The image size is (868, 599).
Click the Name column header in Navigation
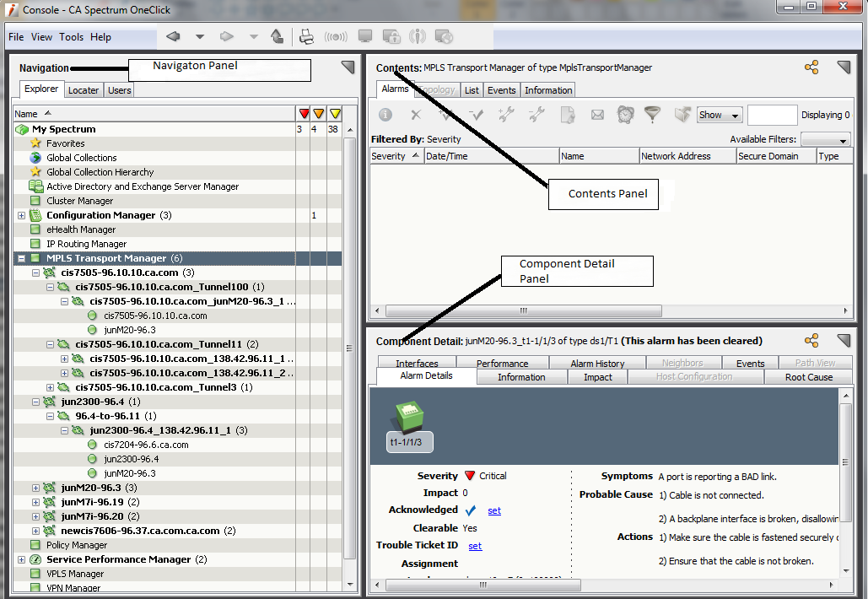point(154,114)
